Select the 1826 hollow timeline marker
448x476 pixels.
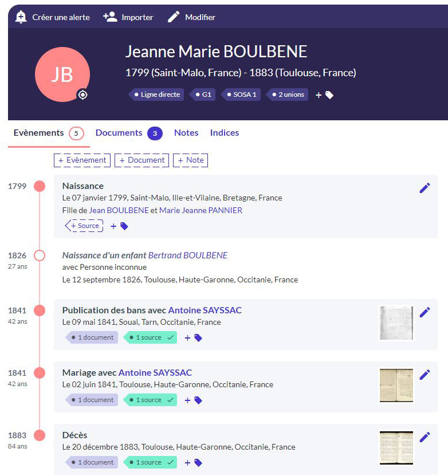pyautogui.click(x=40, y=255)
